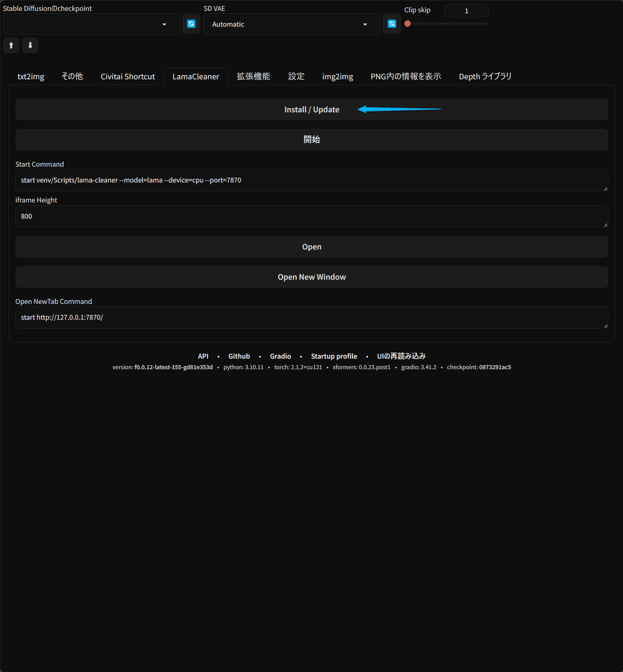Adjust the Clip skip slider
Image resolution: width=623 pixels, height=672 pixels.
(408, 23)
